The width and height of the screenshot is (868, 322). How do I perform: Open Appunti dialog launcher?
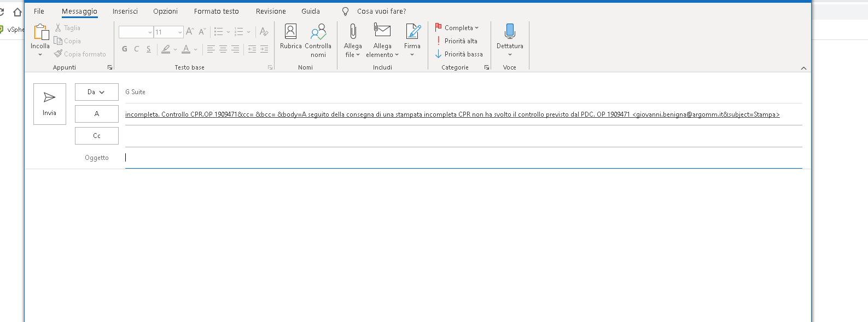click(110, 67)
